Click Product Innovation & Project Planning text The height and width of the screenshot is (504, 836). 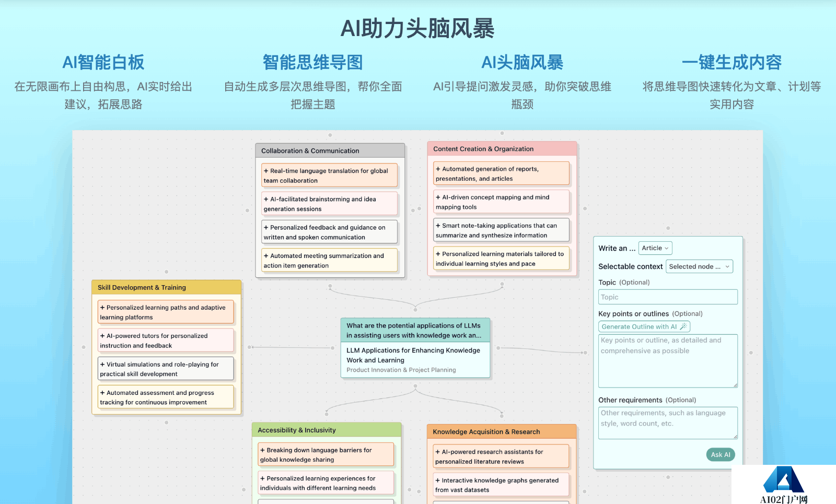(x=401, y=370)
